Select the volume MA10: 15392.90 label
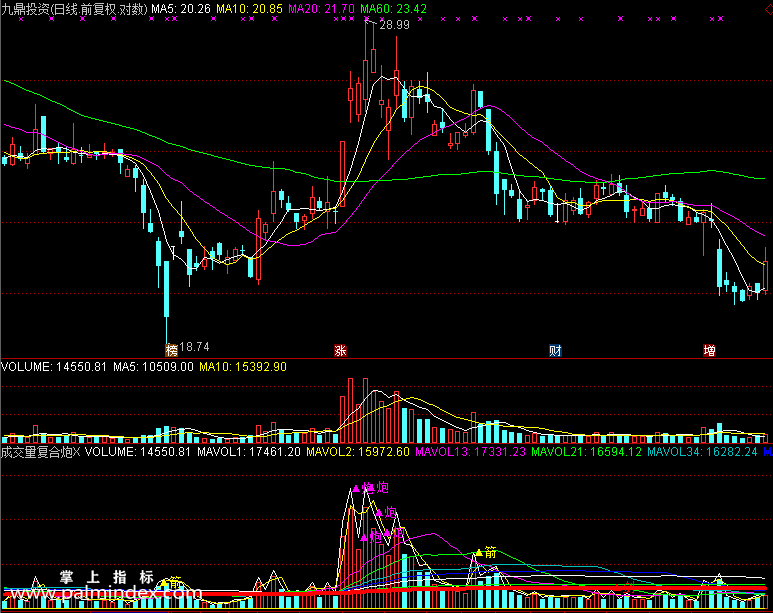Screen dimensions: 773x613 (243, 367)
